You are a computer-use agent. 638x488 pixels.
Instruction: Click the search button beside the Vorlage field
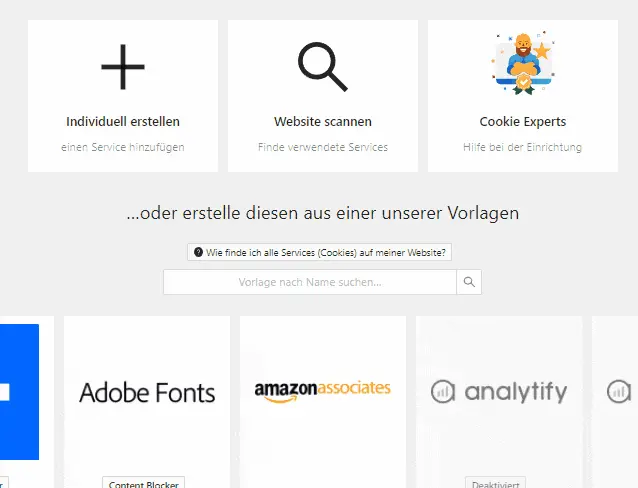coord(469,282)
